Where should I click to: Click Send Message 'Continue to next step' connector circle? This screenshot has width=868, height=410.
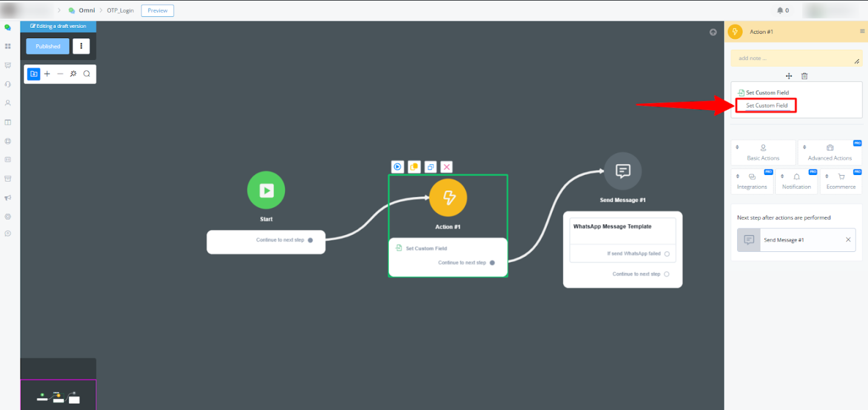[x=667, y=274]
